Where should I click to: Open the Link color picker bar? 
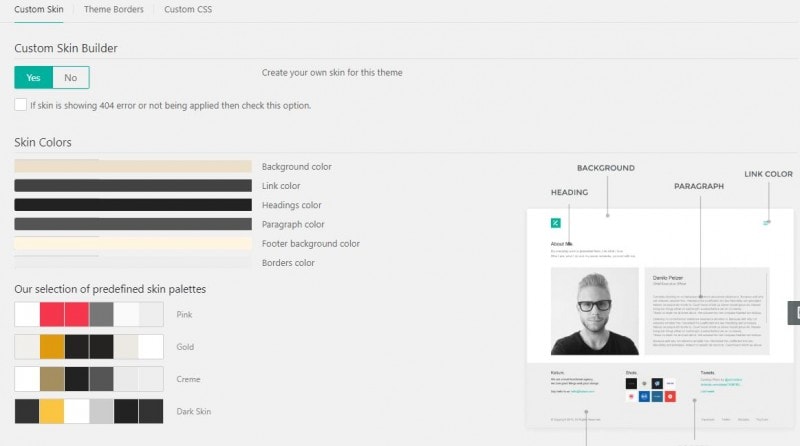(132, 186)
